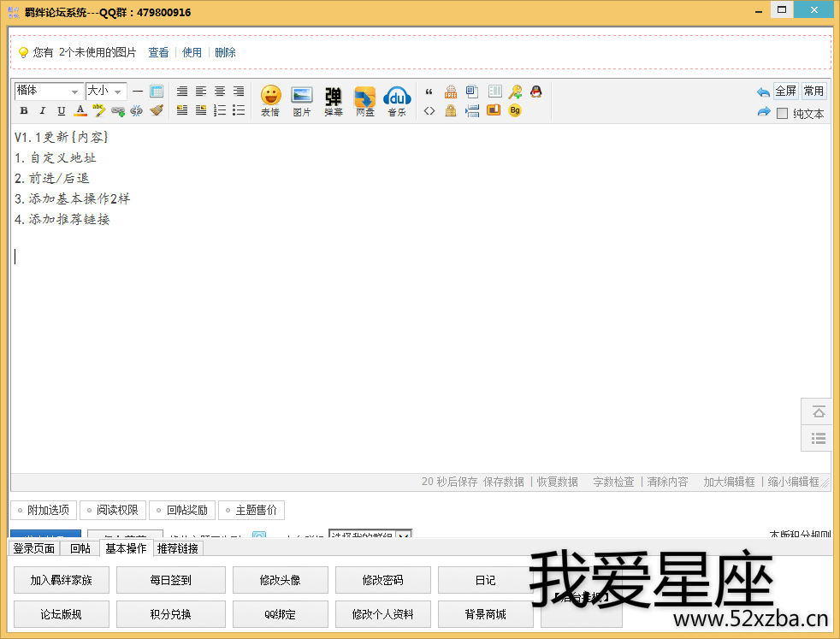Insert an emoticon with the 表情 icon

[x=270, y=100]
